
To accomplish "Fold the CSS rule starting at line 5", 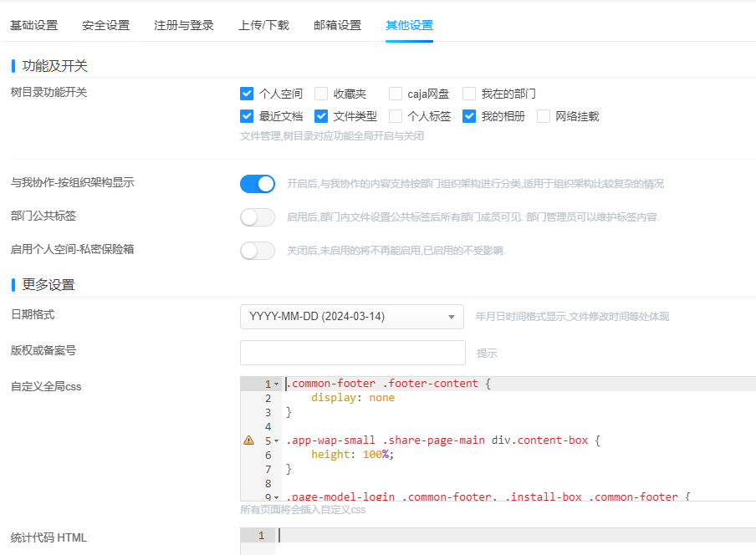I will 277,440.
